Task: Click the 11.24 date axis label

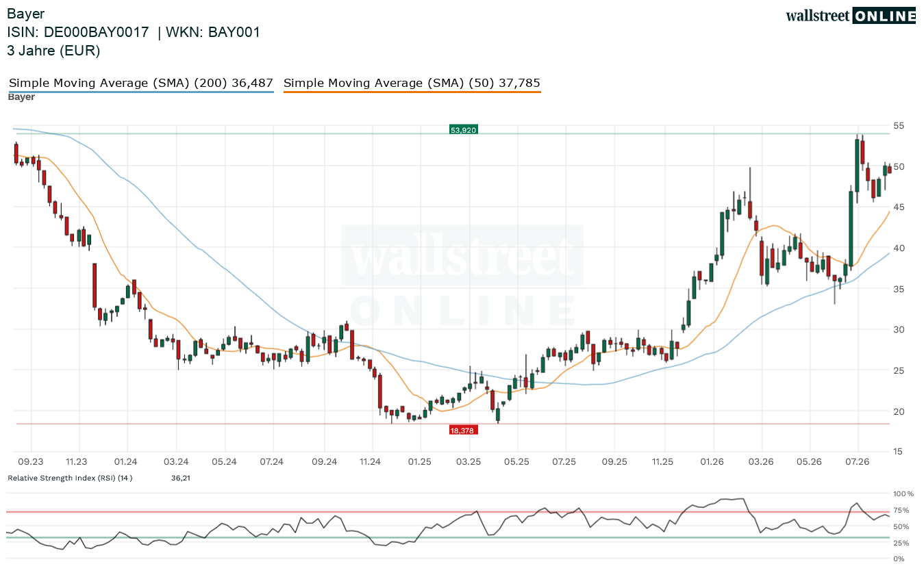Action: coord(370,461)
